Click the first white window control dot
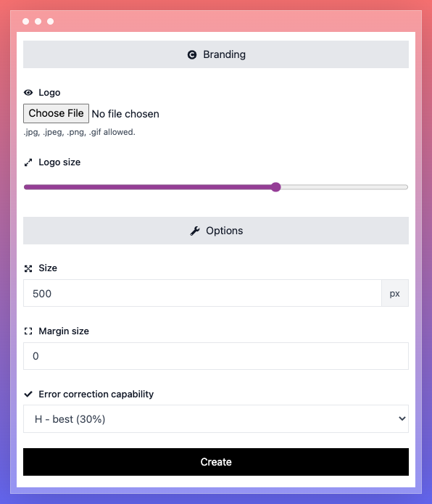 (x=25, y=21)
